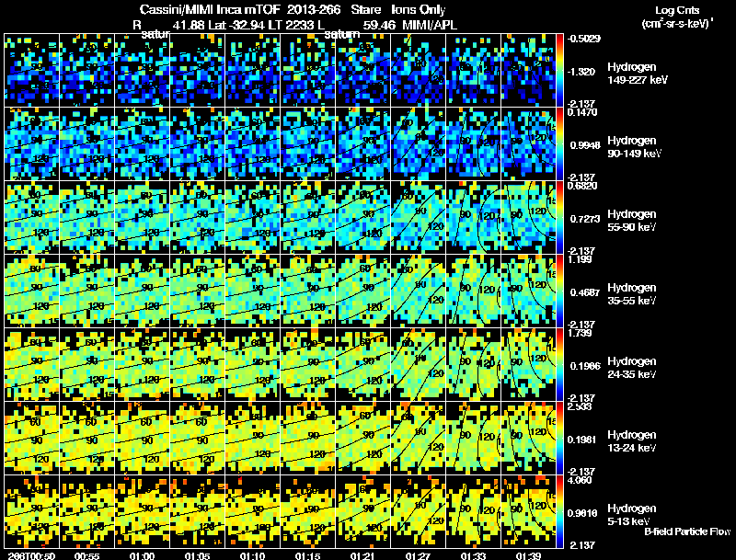Select the 35-55 keV image panel at 01:27

coord(419,291)
